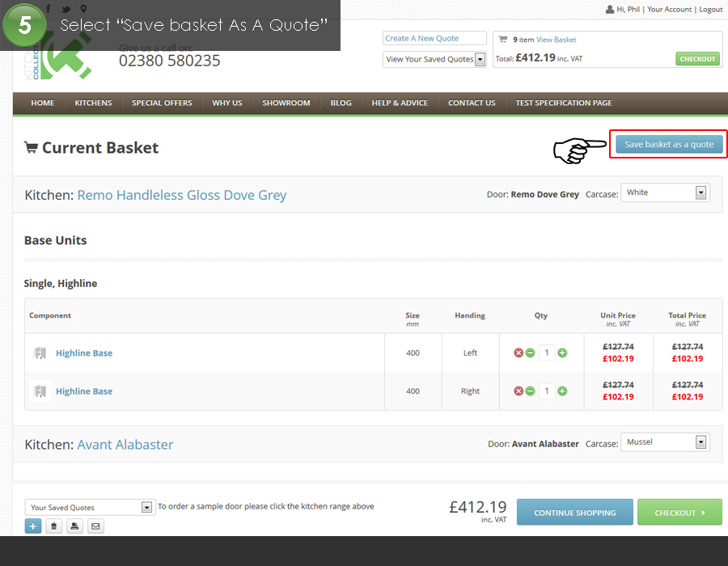Open the Avant Alabaster kitchen link
This screenshot has width=728, height=566.
coord(125,445)
